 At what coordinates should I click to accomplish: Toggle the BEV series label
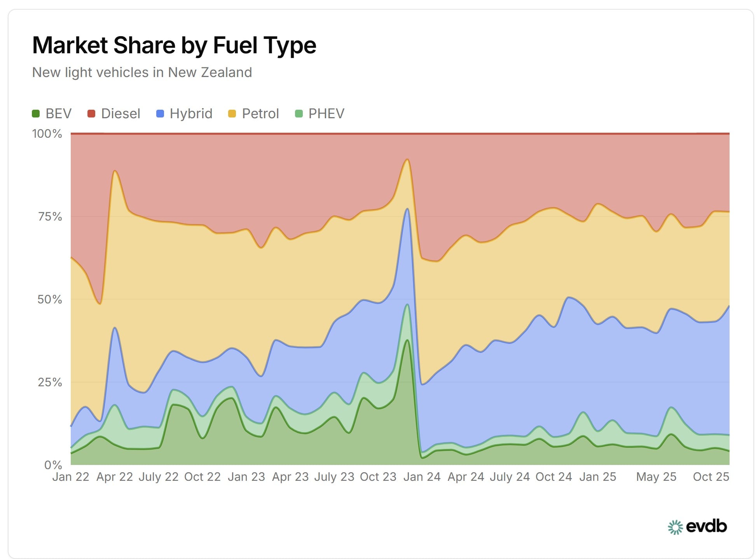click(x=58, y=114)
